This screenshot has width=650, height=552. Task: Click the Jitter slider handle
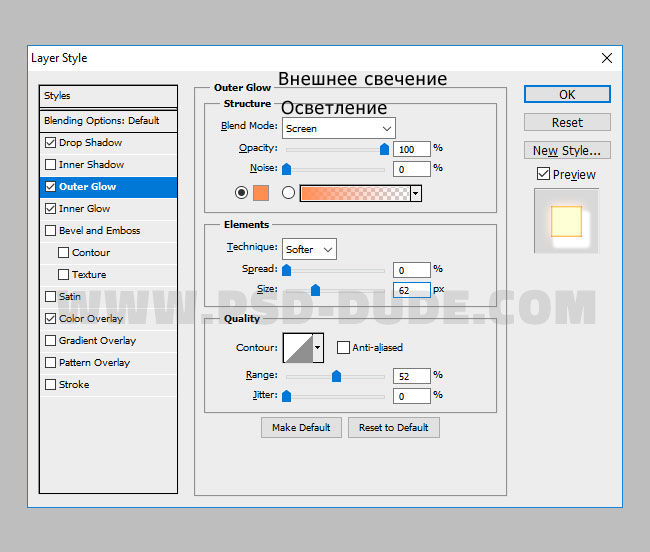[286, 396]
